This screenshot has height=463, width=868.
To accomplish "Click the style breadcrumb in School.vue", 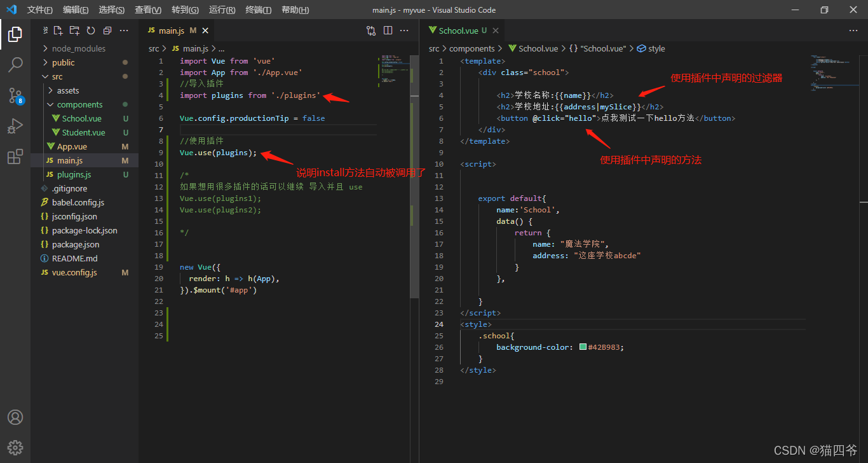I will 651,48.
